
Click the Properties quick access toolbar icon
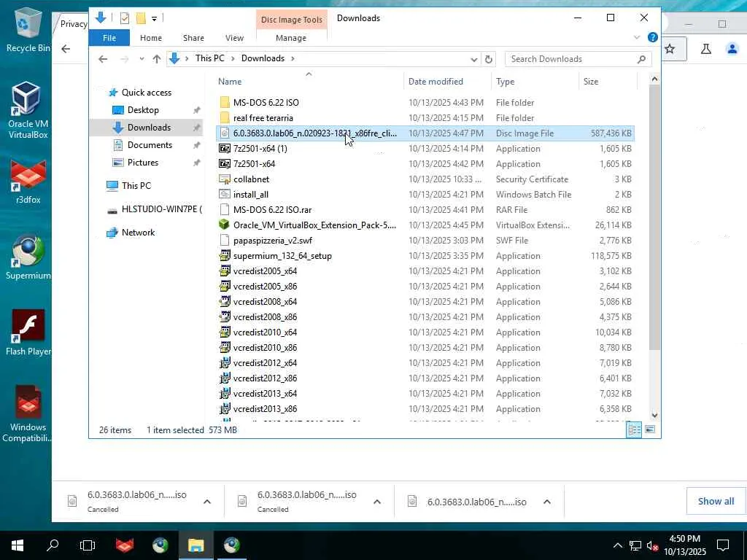pyautogui.click(x=125, y=18)
